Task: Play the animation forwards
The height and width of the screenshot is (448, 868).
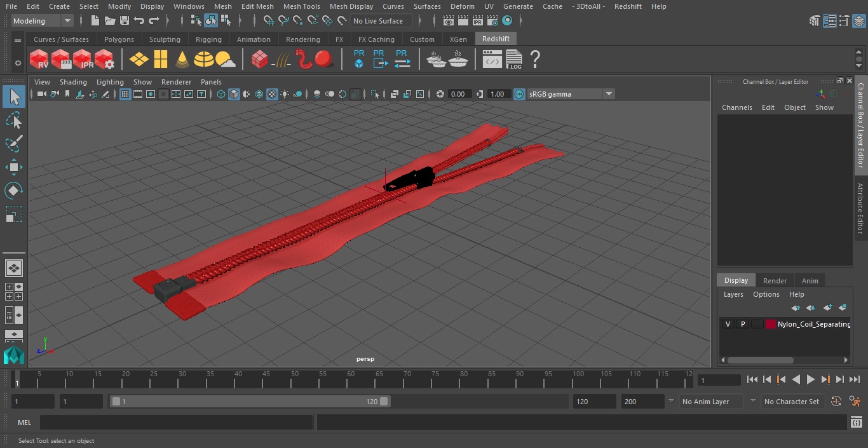Action: click(x=811, y=379)
